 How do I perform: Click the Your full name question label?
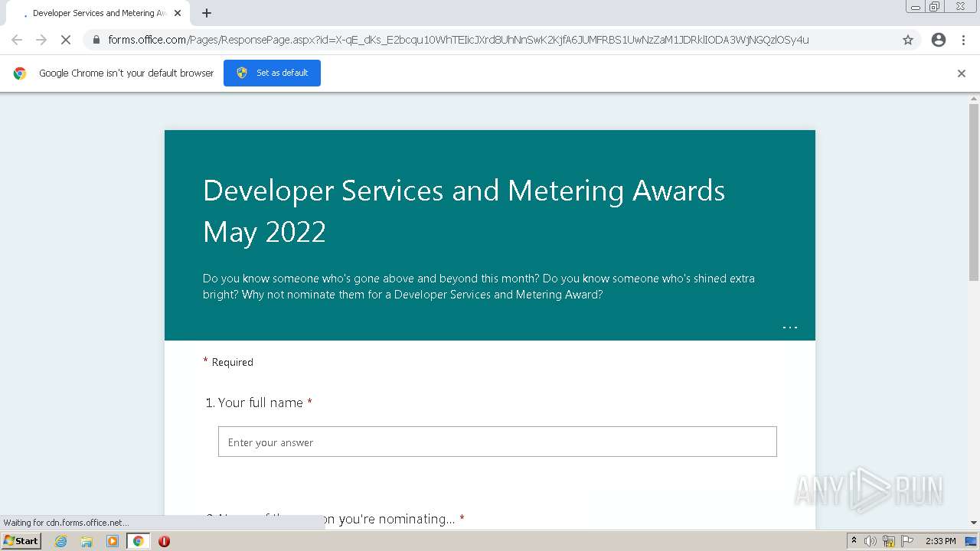click(259, 403)
